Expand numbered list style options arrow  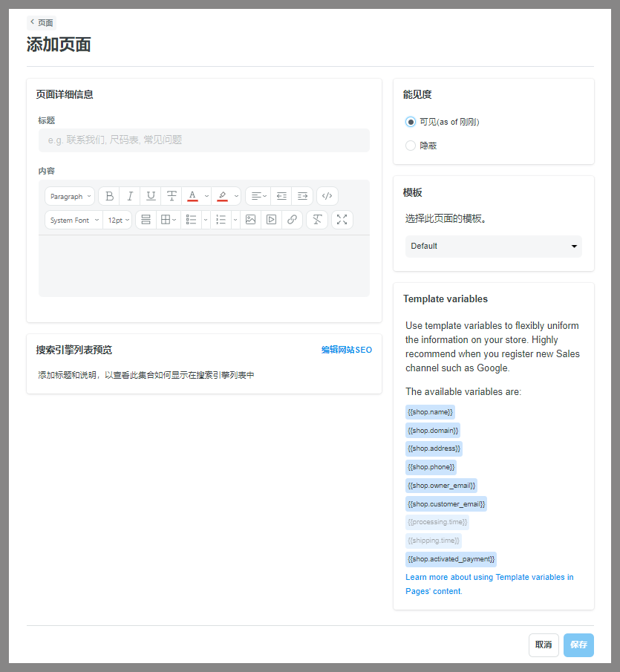coord(235,220)
